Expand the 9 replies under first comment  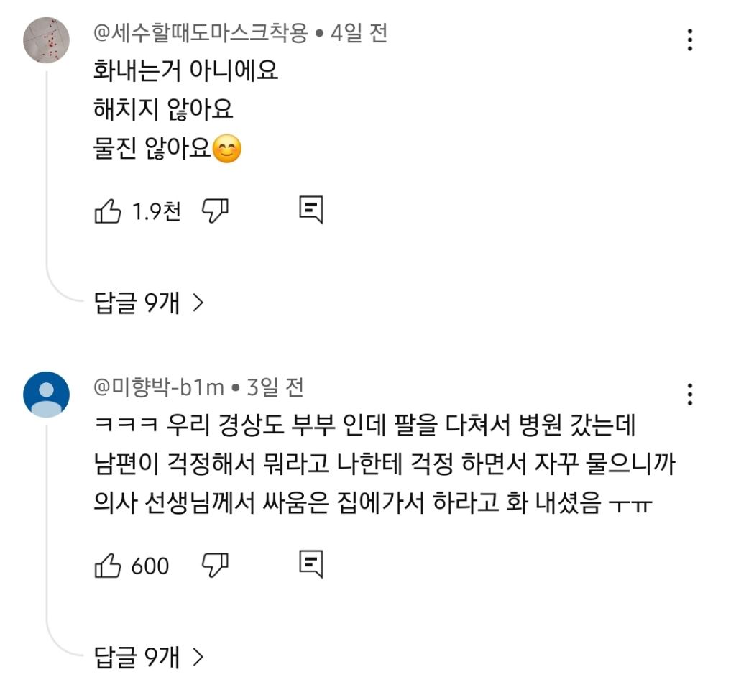tap(137, 304)
